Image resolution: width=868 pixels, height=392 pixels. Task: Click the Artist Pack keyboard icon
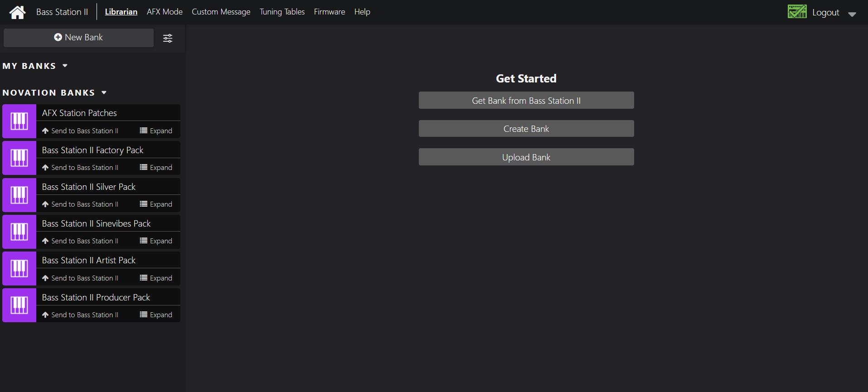[19, 269]
